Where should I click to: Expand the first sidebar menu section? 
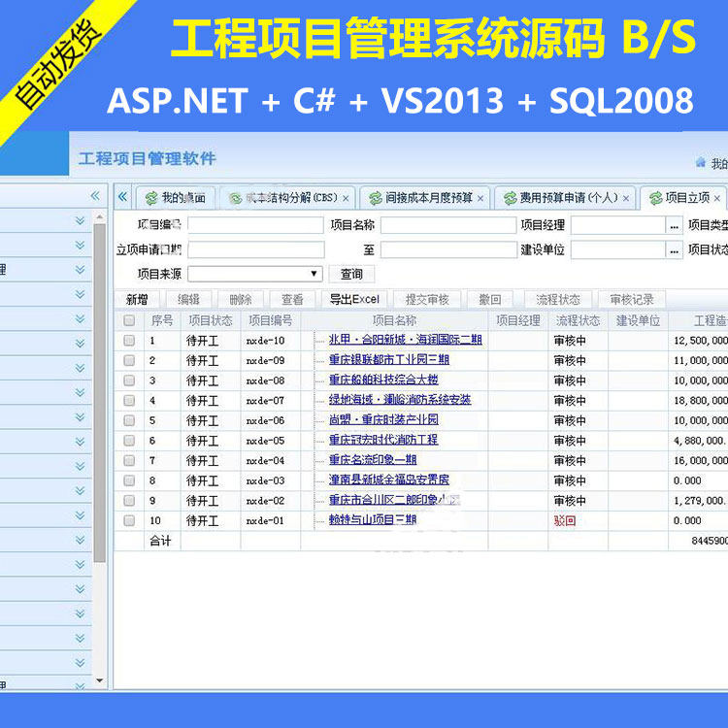click(80, 220)
